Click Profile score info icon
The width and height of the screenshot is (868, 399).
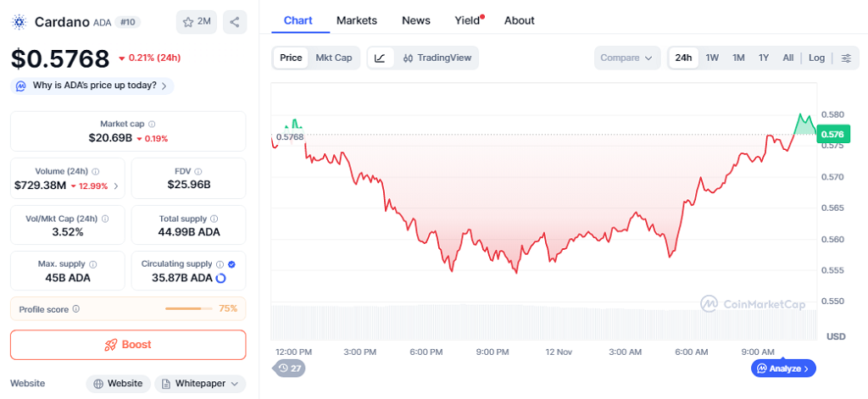[75, 309]
